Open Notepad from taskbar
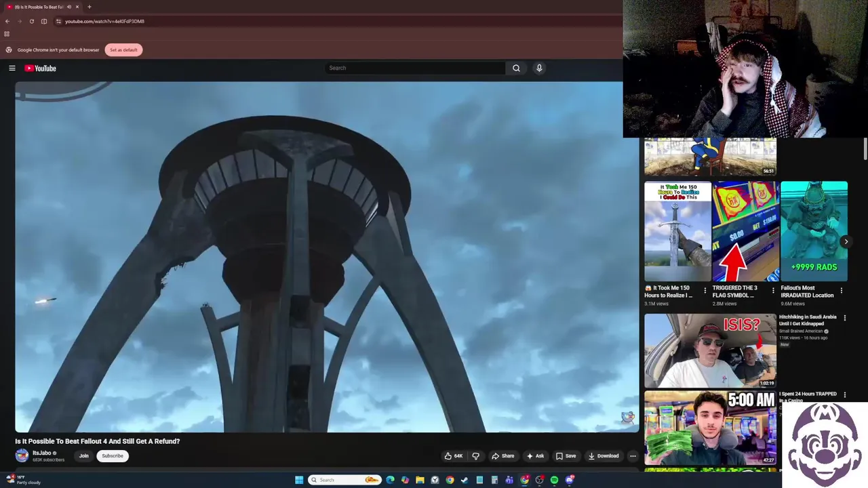 [x=479, y=480]
